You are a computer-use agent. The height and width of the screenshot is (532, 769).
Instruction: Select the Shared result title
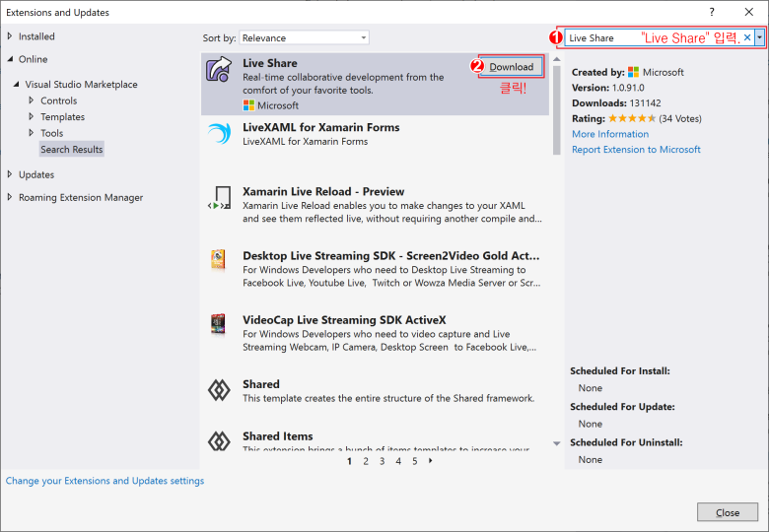tap(261, 384)
